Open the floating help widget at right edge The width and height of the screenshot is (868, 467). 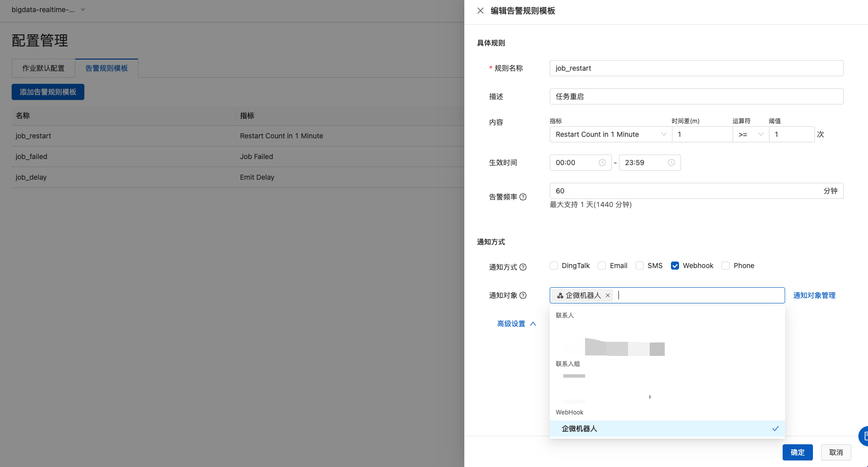click(863, 436)
